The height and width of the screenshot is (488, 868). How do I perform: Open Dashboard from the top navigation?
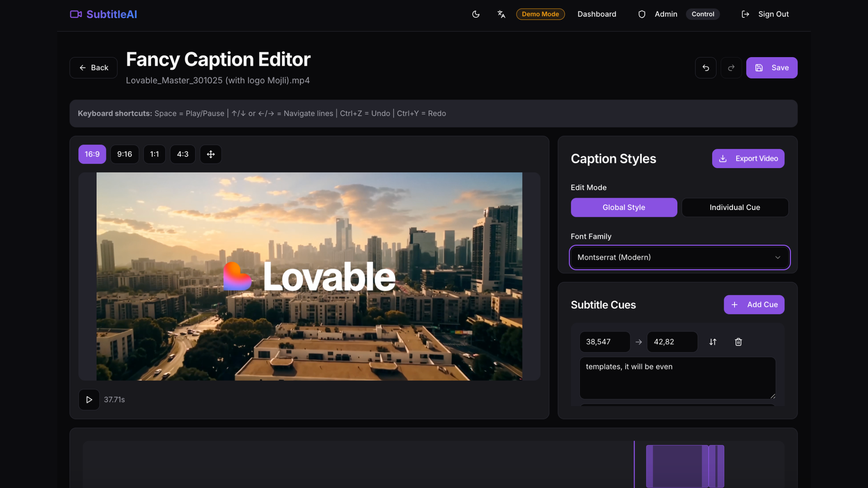click(596, 14)
